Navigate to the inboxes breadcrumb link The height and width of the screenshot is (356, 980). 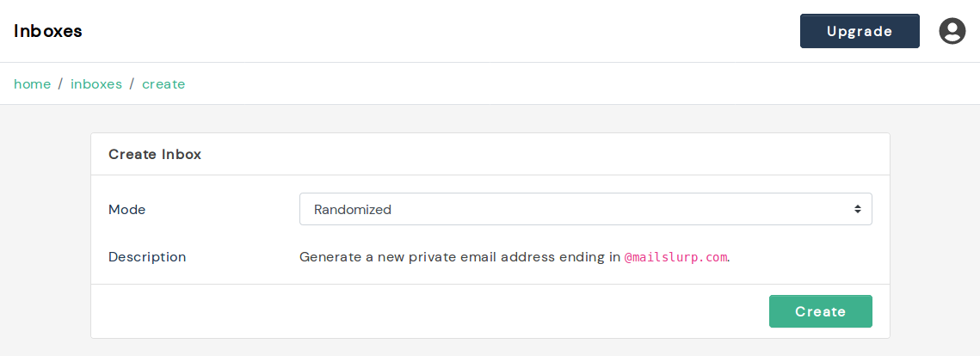tap(96, 84)
